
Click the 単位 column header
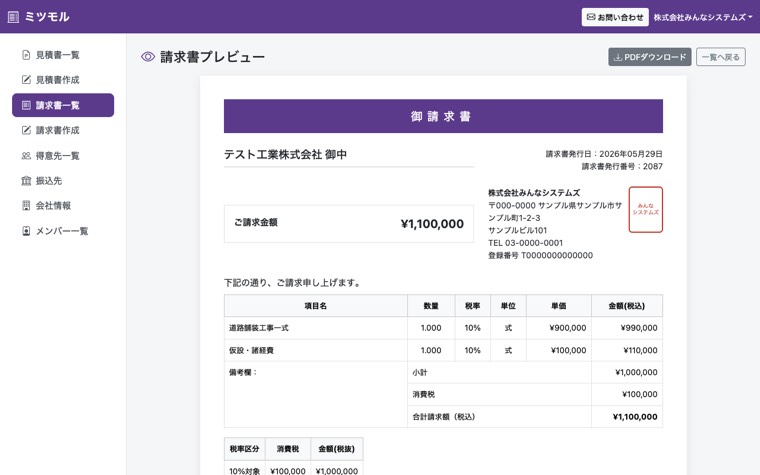click(x=508, y=306)
